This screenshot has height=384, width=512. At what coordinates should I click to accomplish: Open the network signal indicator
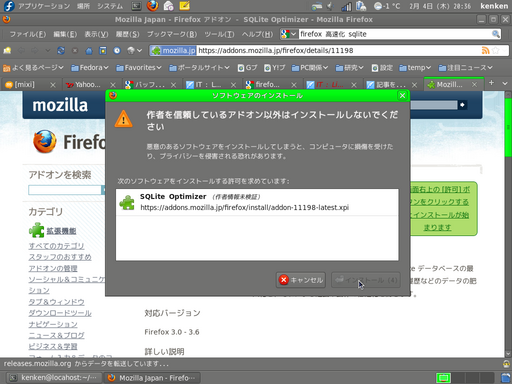tap(346, 6)
